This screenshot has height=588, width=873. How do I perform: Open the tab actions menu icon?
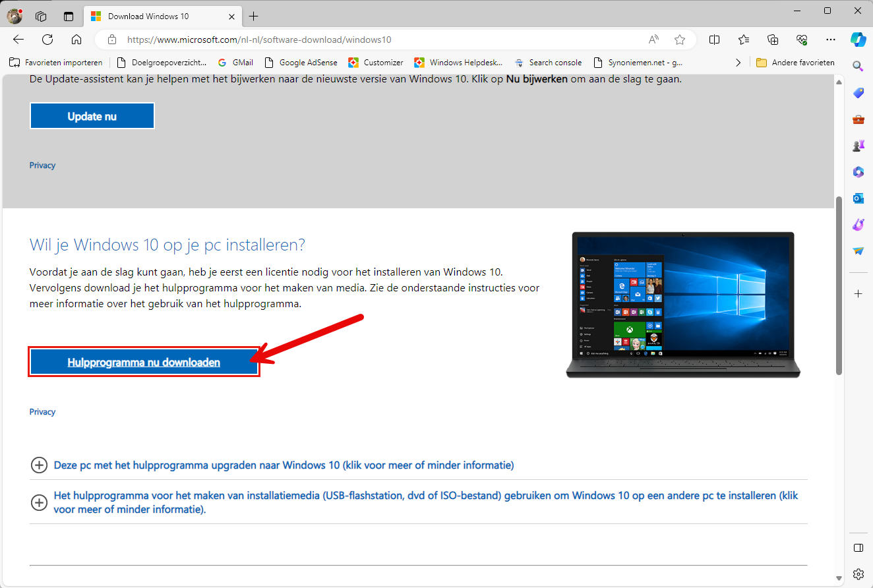(x=69, y=16)
